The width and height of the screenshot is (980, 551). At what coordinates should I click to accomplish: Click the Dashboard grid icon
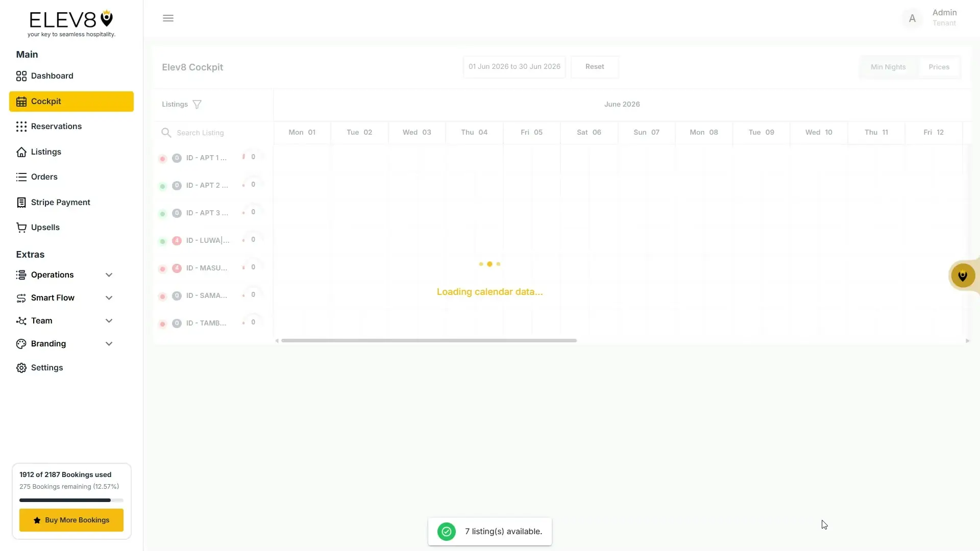pos(21,76)
